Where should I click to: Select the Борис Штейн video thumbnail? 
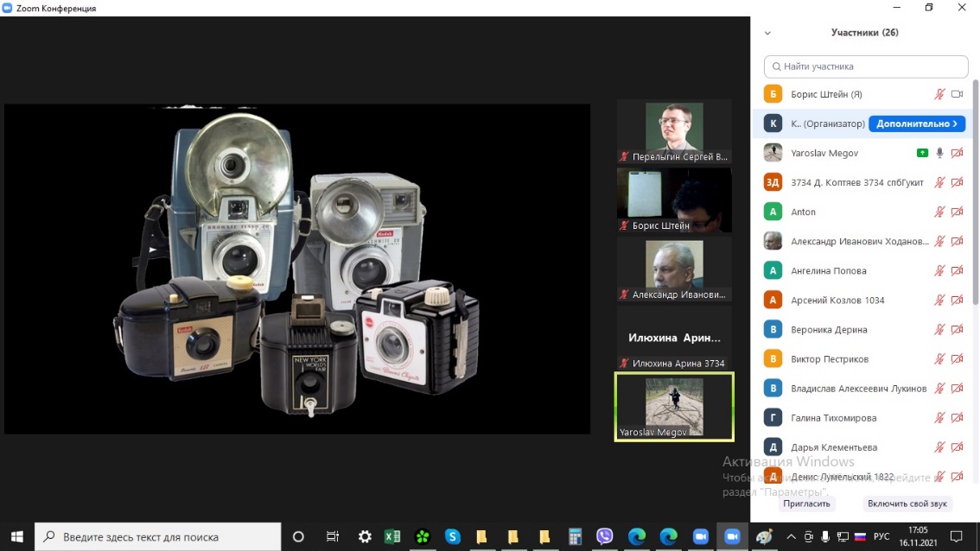[674, 200]
